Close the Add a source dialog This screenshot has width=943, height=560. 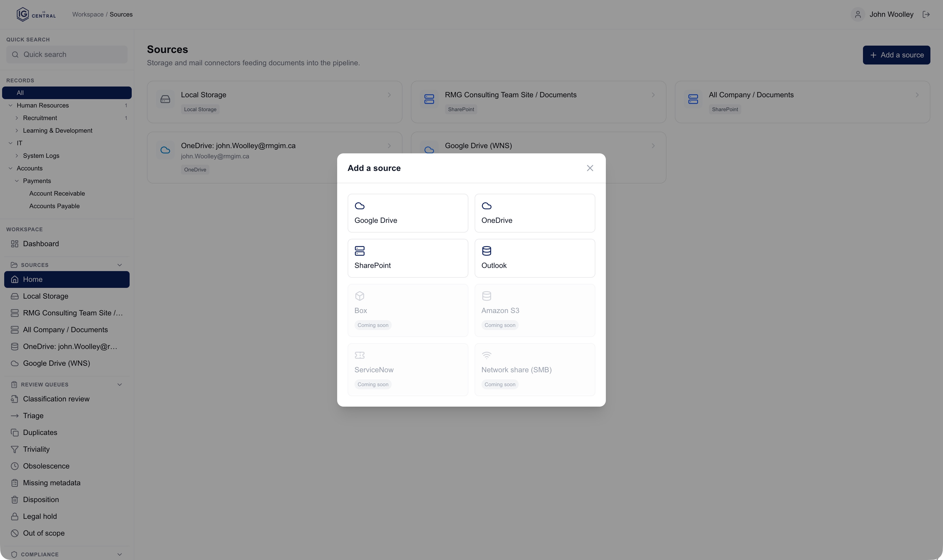coord(590,168)
